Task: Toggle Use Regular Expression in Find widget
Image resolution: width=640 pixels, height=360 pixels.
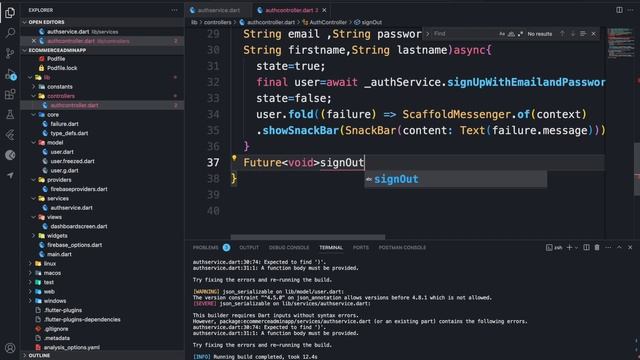Action: pos(520,34)
